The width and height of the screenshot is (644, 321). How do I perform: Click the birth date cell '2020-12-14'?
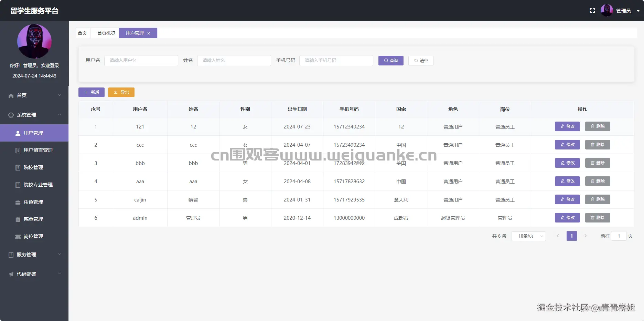point(297,218)
